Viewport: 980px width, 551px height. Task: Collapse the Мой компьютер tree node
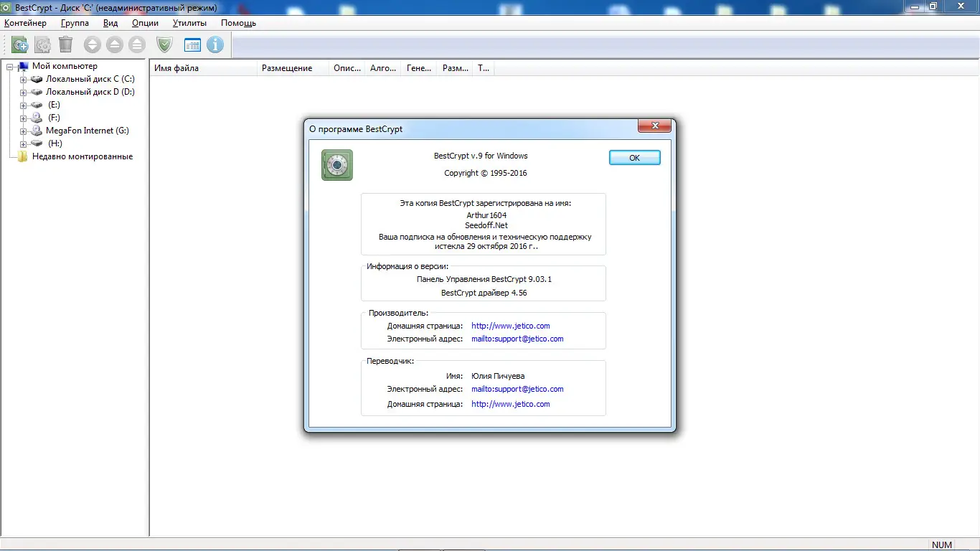coord(10,66)
